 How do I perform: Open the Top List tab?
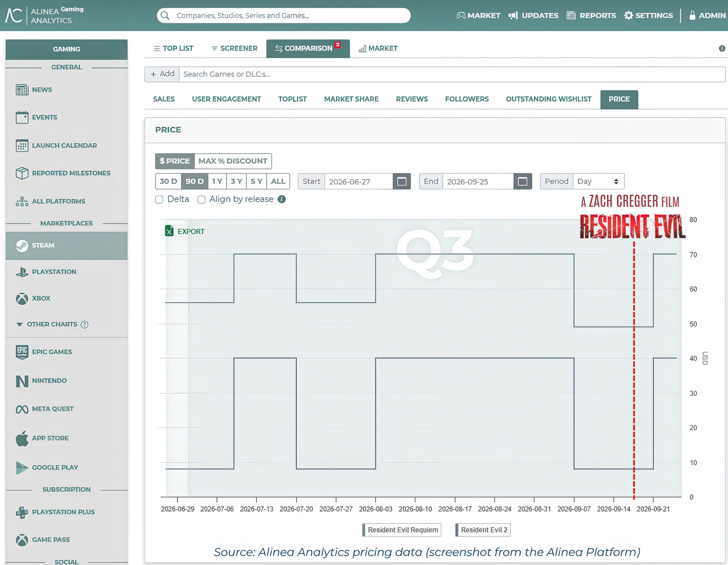point(173,49)
